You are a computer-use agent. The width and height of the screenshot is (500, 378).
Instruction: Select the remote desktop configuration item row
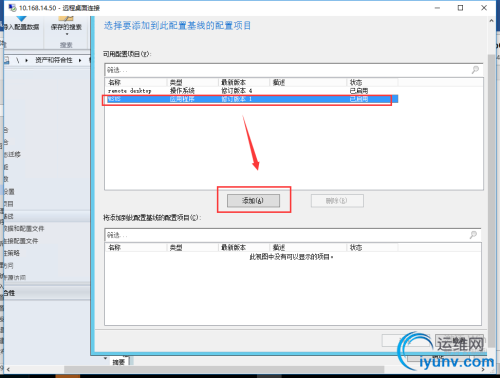coord(252,91)
